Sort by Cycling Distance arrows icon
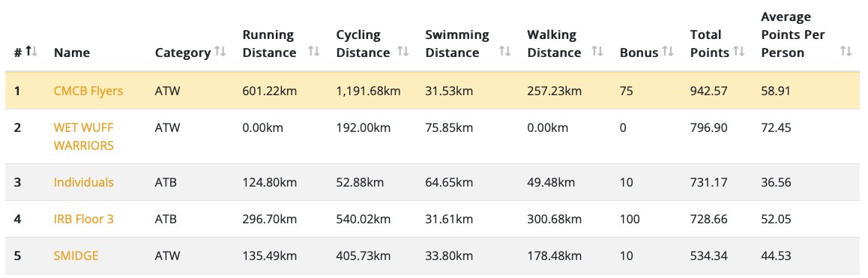 pyautogui.click(x=403, y=52)
